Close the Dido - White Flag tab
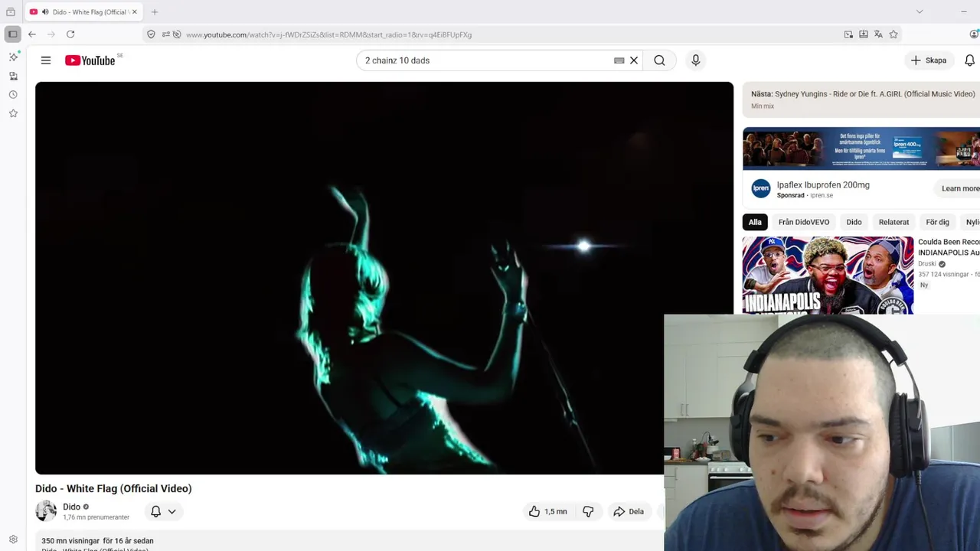The image size is (980, 551). point(134,11)
